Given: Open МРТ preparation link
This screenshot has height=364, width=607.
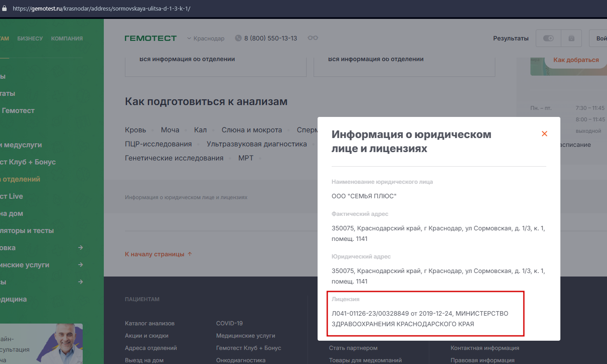Looking at the screenshot, I should [x=246, y=158].
